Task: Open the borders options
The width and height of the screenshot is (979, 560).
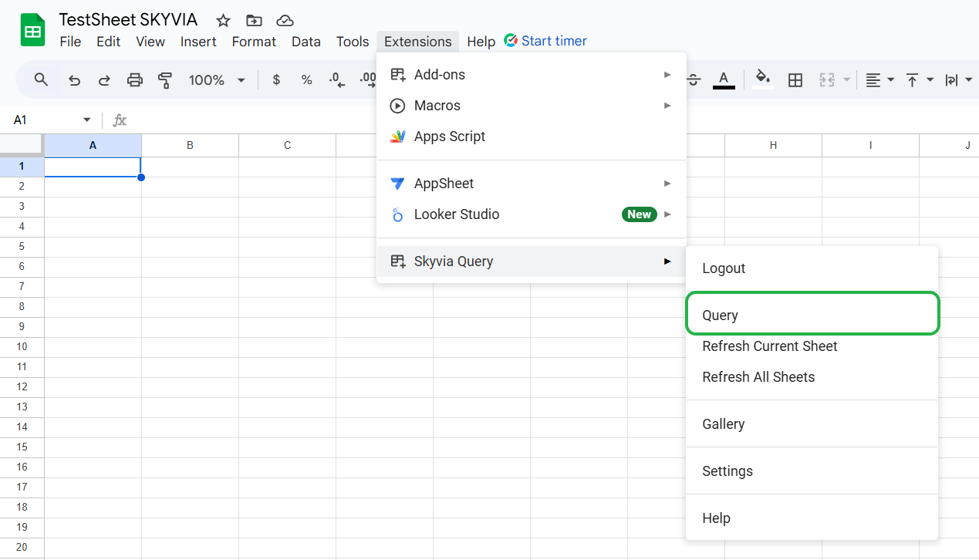Action: [x=795, y=79]
